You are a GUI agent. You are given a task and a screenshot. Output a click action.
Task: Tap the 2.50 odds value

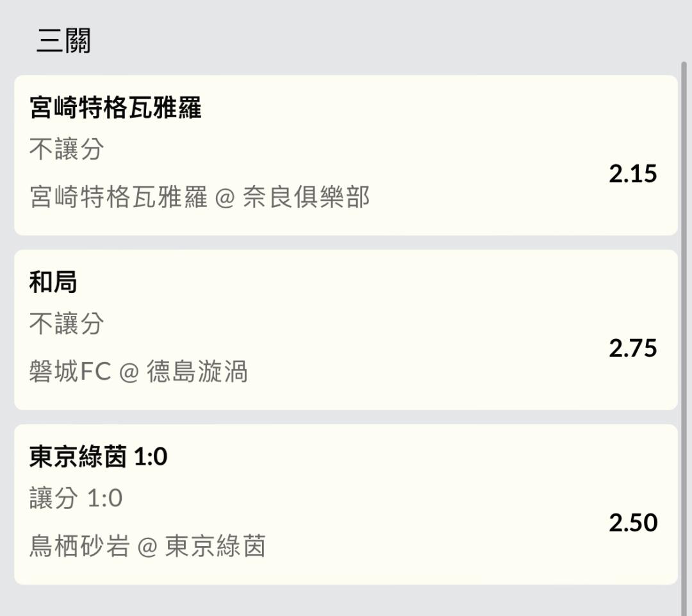point(633,522)
